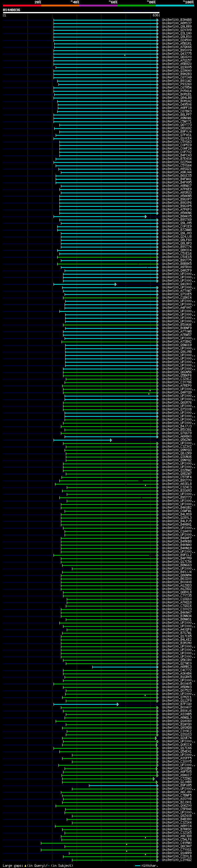Image resolution: width=197 pixels, height=868 pixels.
Task: Open hit UniRef100_B3H4B8
Action: pyautogui.click(x=177, y=20)
